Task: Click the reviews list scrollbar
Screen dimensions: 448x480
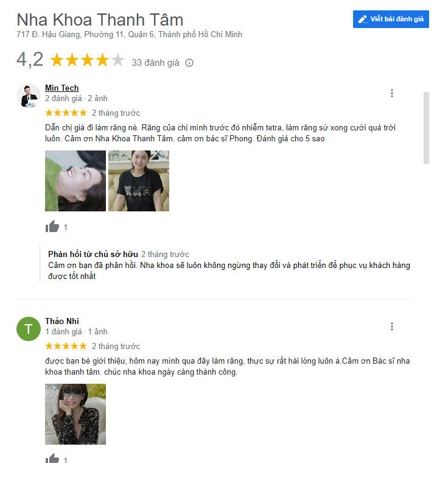Action: (426, 128)
